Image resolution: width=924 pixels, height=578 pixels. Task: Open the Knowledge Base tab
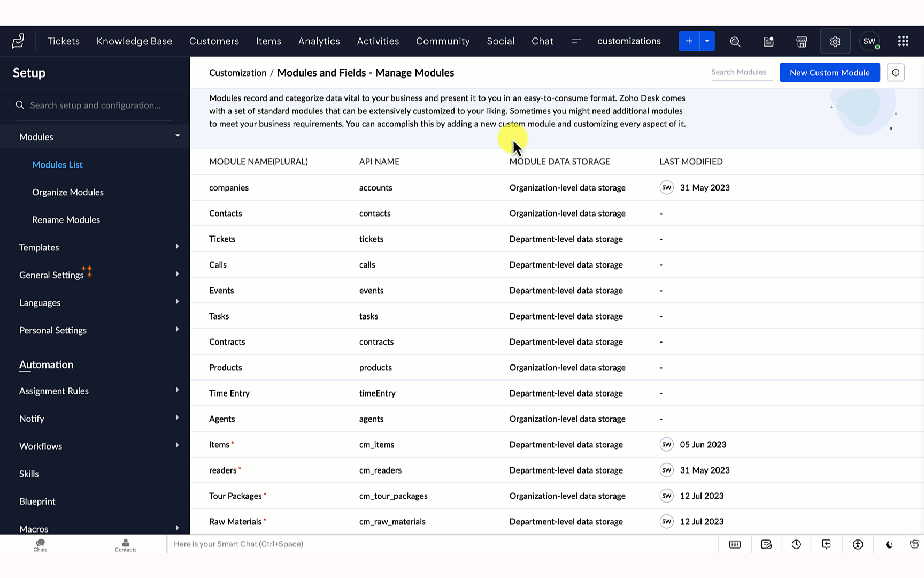(x=134, y=41)
